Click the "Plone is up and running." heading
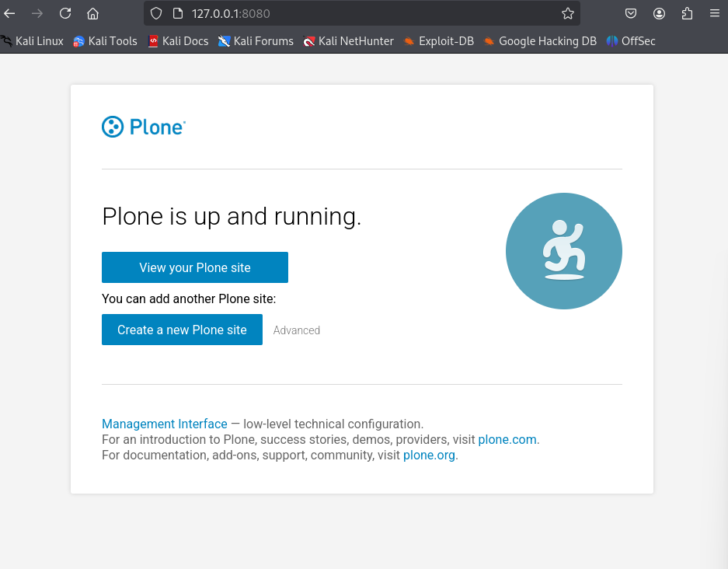Viewport: 728px width, 569px height. point(232,216)
